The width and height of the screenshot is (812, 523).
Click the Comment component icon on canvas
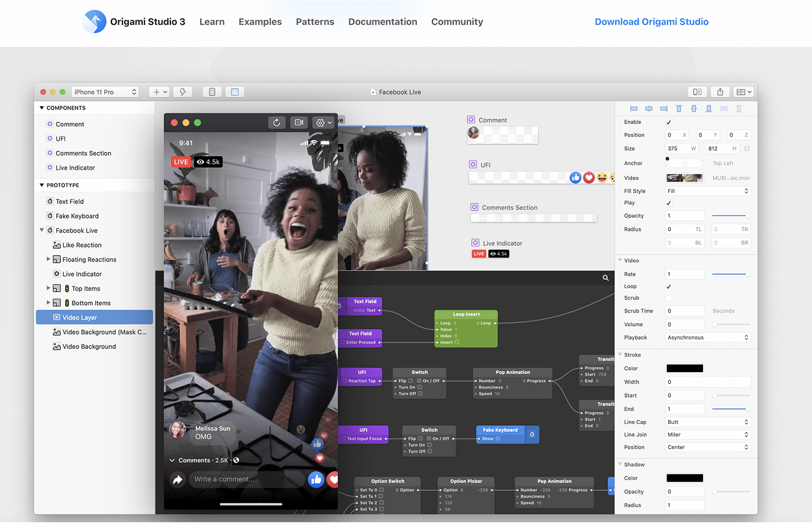point(471,119)
